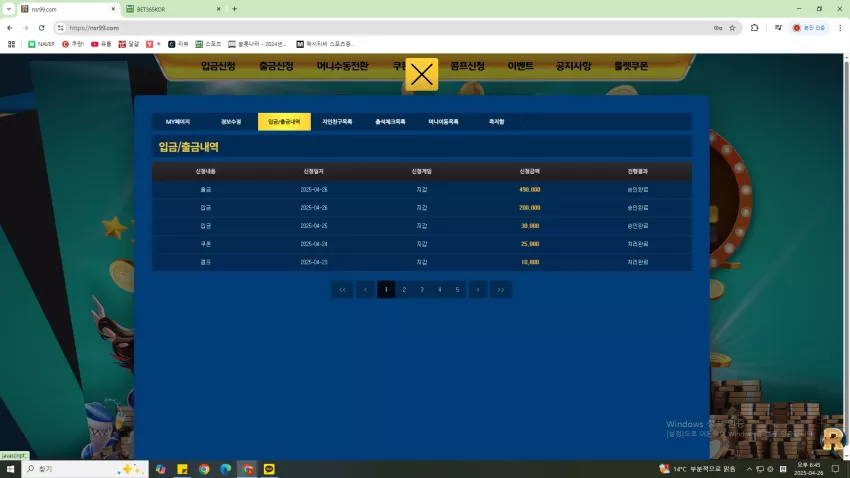Open the 머니이동목록 tab
Screen dimensions: 850x478
click(x=443, y=122)
